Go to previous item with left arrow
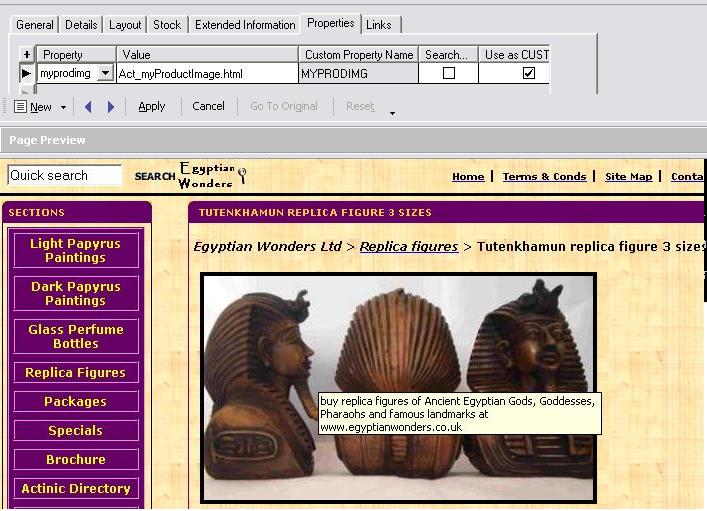Viewport: 707px width, 511px height. pyautogui.click(x=88, y=107)
